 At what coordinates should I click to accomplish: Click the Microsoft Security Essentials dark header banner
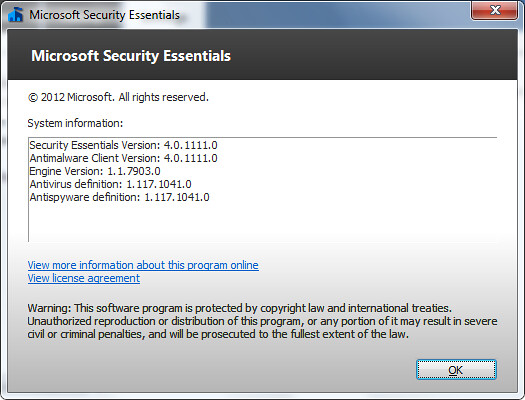point(262,55)
